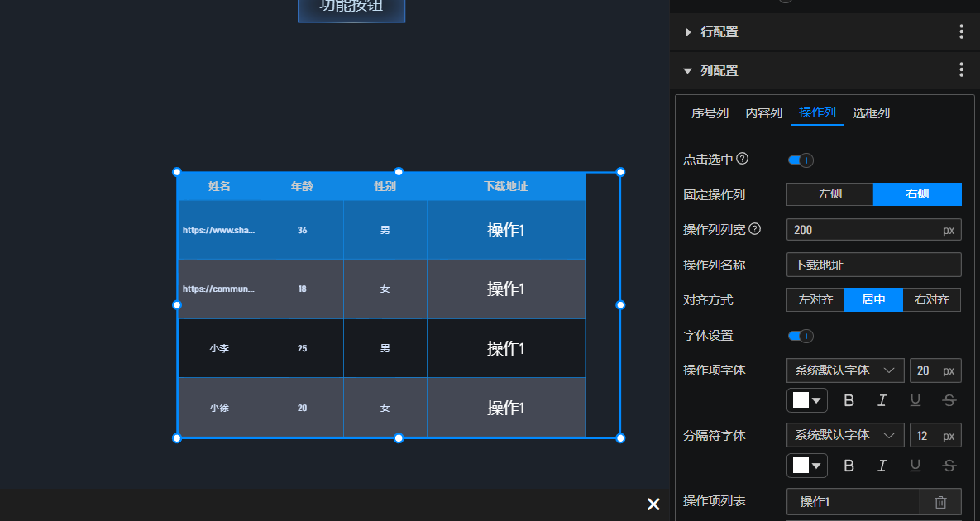Click bold icon for 操作项字体
This screenshot has width=980, height=521.
coord(849,400)
